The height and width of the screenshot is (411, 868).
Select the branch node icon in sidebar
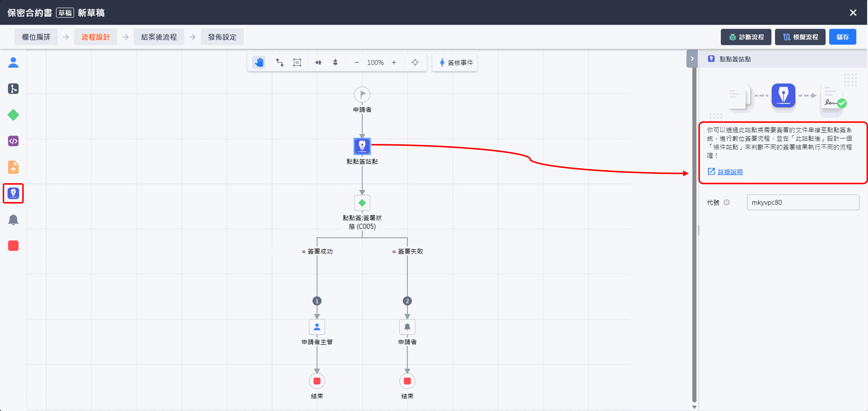[13, 88]
